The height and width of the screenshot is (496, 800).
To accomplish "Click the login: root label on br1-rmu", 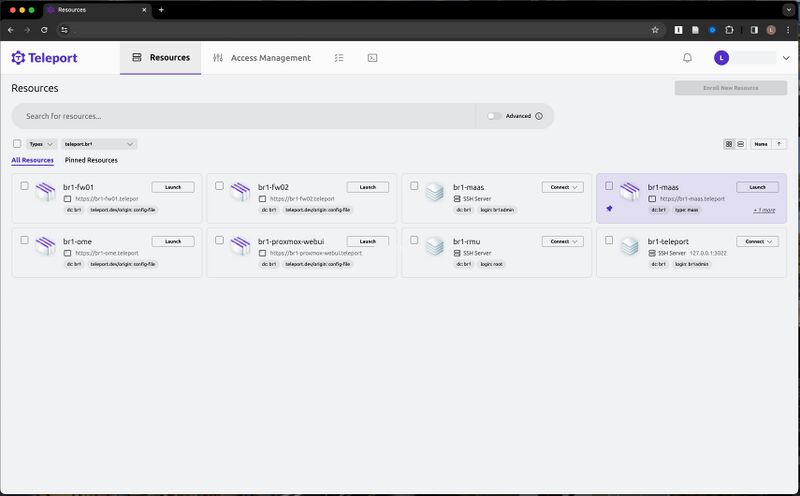I will pyautogui.click(x=491, y=264).
